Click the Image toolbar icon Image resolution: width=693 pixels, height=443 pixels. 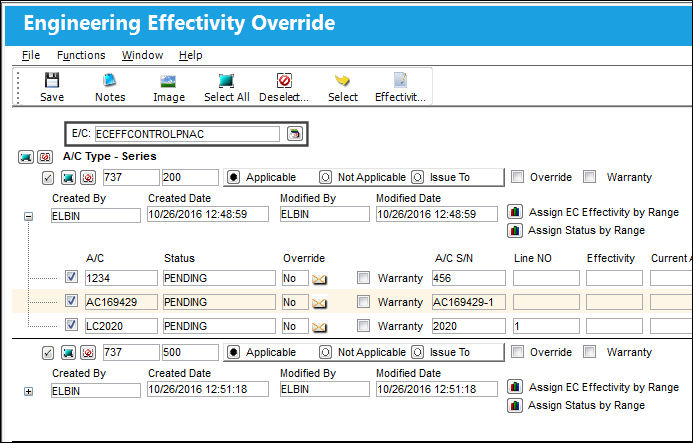pos(168,81)
